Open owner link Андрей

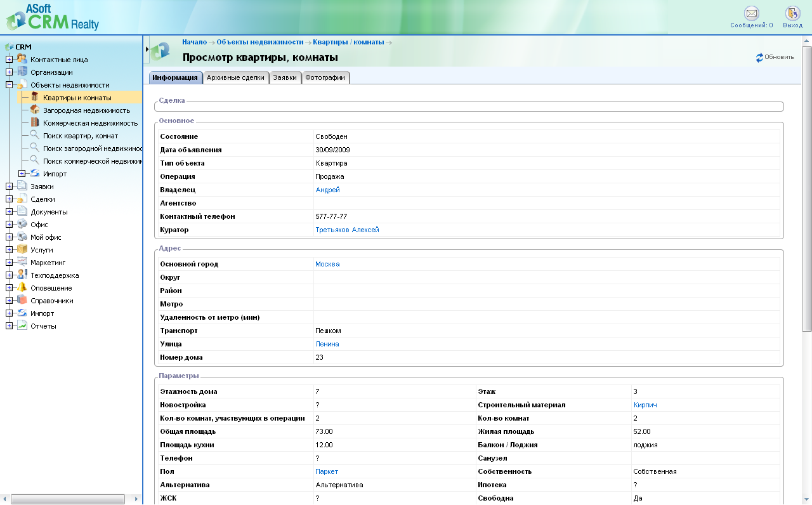click(x=328, y=190)
